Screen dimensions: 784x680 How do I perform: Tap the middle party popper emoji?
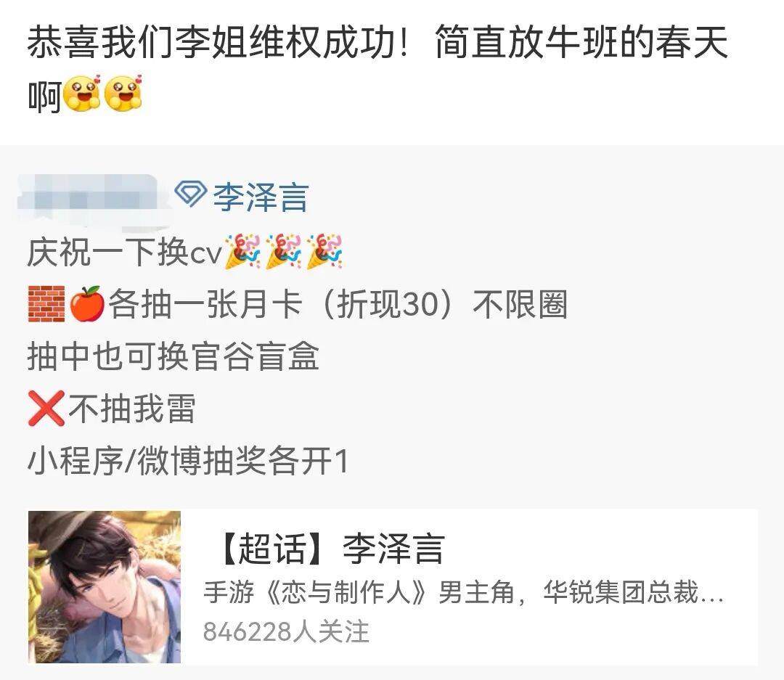[x=284, y=252]
